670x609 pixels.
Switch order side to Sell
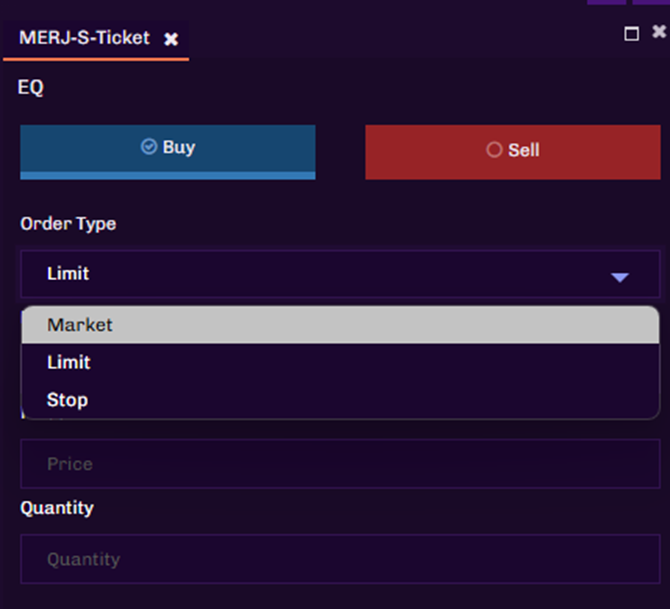(512, 152)
